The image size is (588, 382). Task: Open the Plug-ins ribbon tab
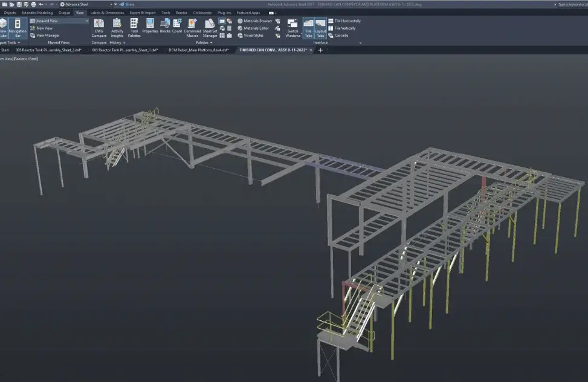pos(224,13)
